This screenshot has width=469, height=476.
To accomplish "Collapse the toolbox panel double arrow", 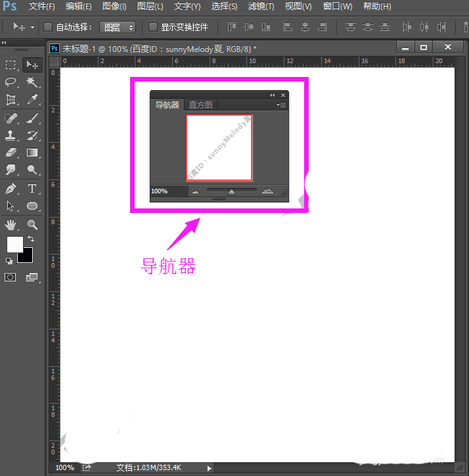I will [x=4, y=43].
